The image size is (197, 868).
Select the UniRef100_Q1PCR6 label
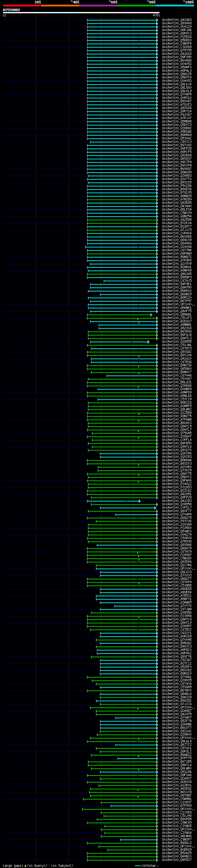[x=176, y=454]
